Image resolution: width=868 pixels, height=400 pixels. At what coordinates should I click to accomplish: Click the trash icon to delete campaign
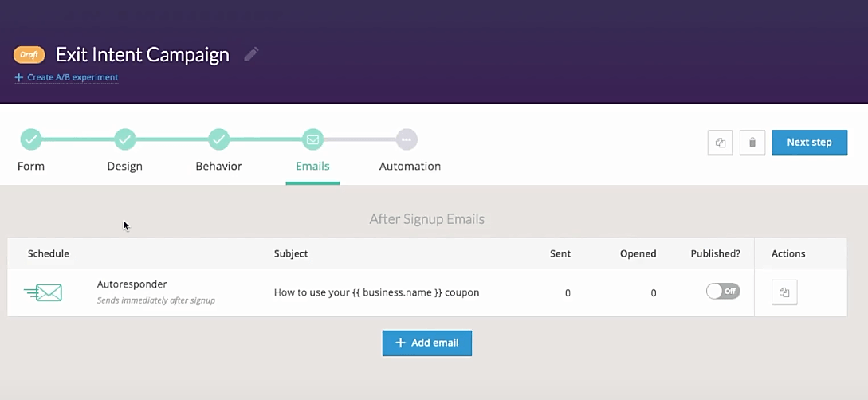pos(752,143)
